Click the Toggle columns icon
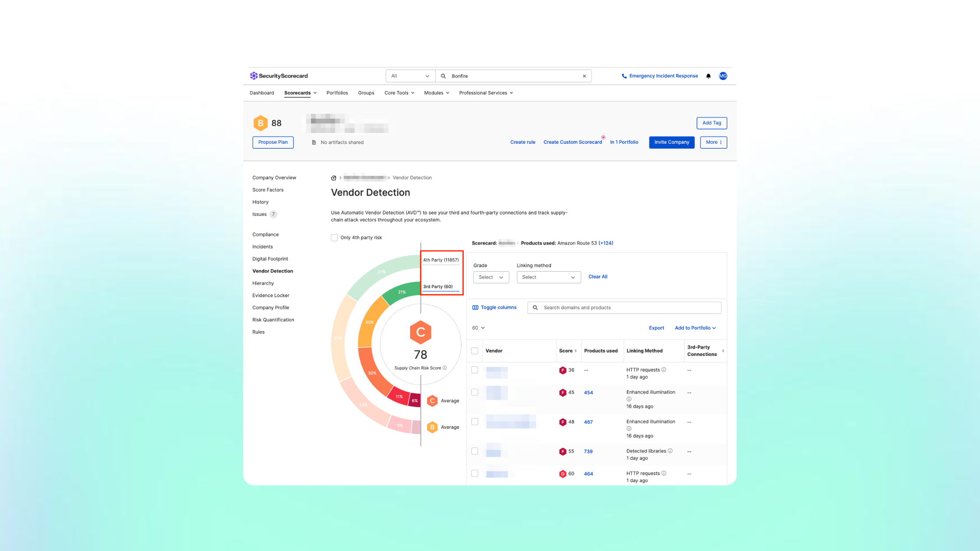The width and height of the screenshot is (980, 551). [x=475, y=307]
